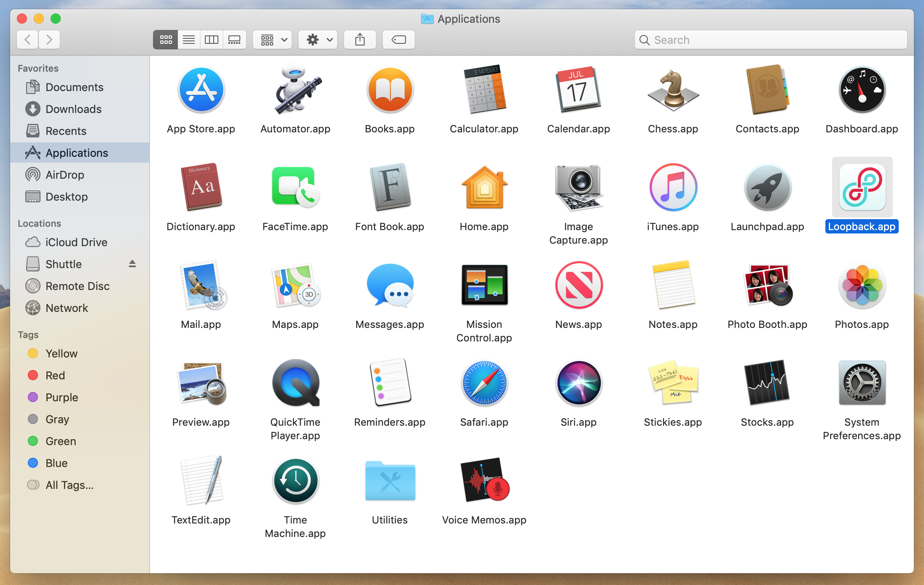Click the Edit Tags toolbar button
This screenshot has height=585, width=924.
pyautogui.click(x=399, y=40)
